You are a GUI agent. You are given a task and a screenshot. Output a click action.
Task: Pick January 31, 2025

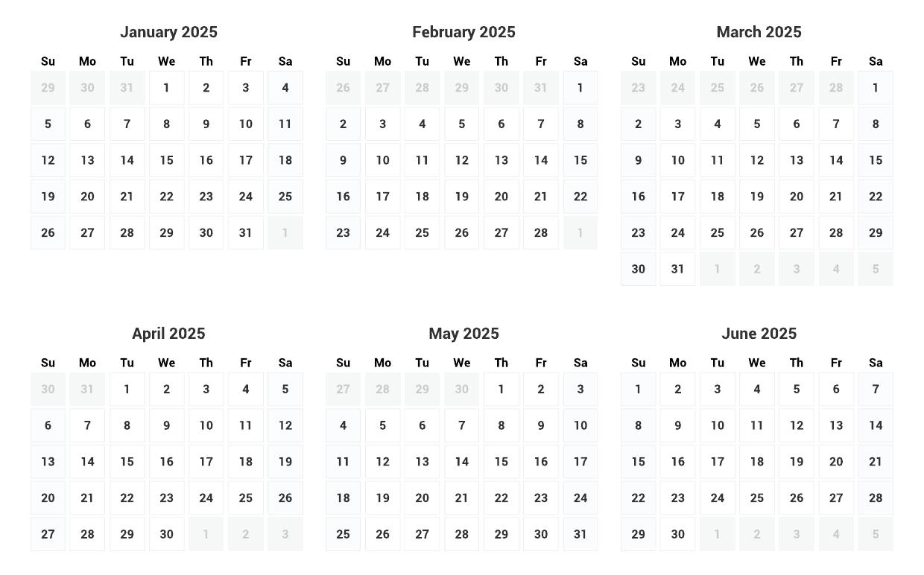click(x=246, y=233)
